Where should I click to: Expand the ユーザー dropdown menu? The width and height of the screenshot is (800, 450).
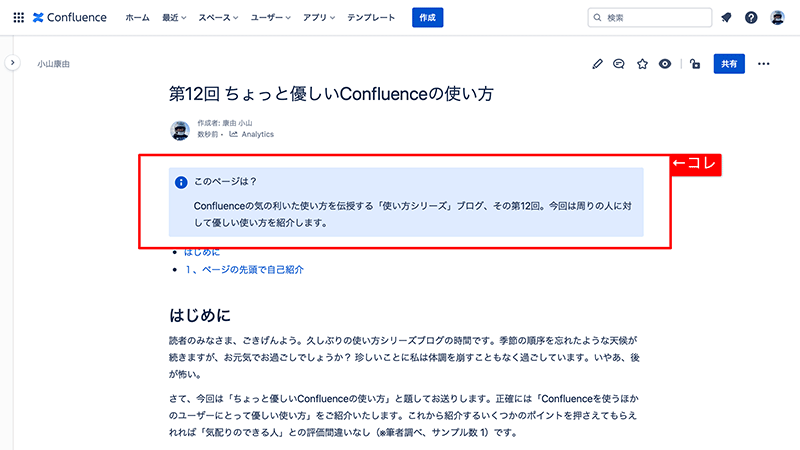[x=270, y=17]
